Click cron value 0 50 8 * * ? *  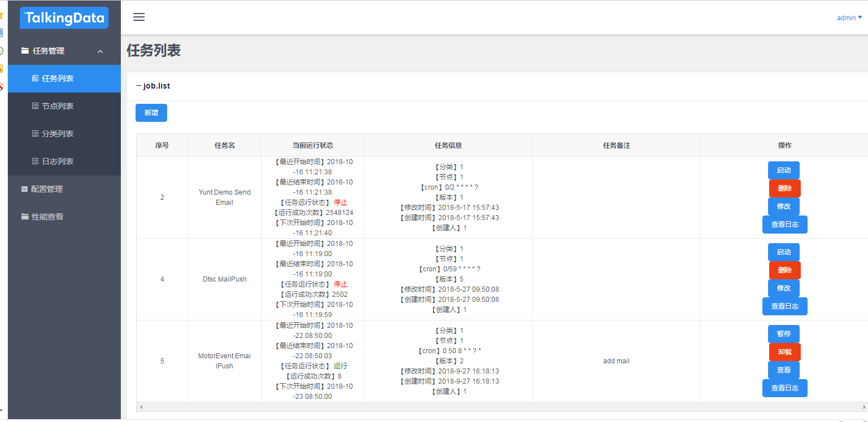point(462,351)
